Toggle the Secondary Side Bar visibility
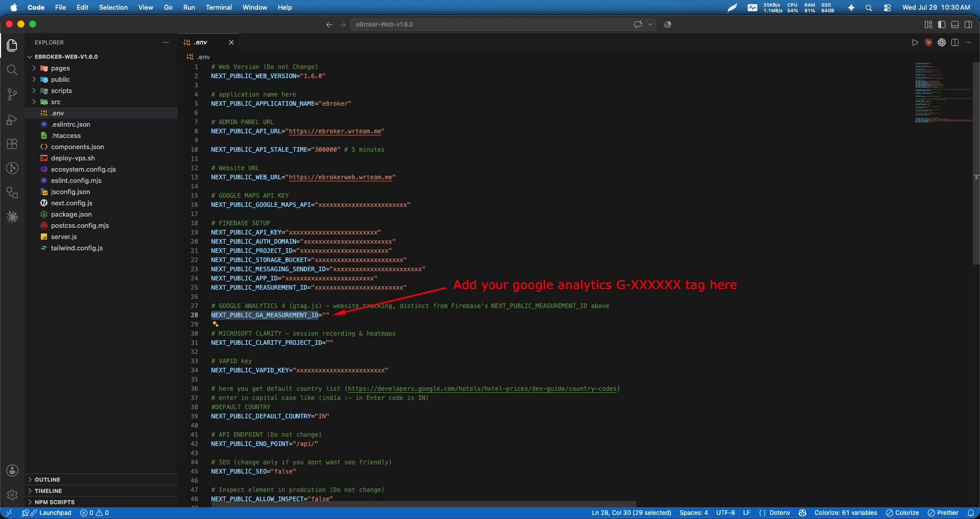Viewport: 980px width, 519px height. (x=968, y=25)
